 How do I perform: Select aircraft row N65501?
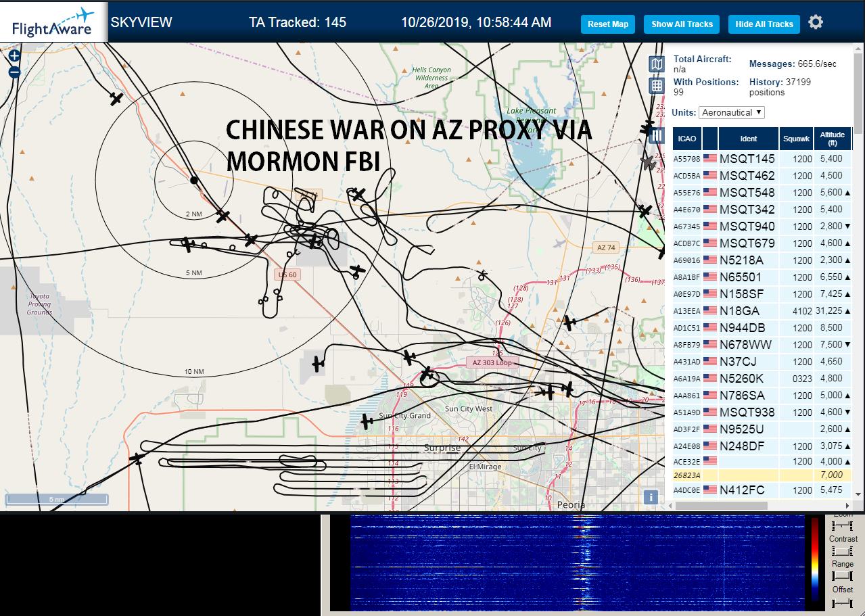point(762,277)
